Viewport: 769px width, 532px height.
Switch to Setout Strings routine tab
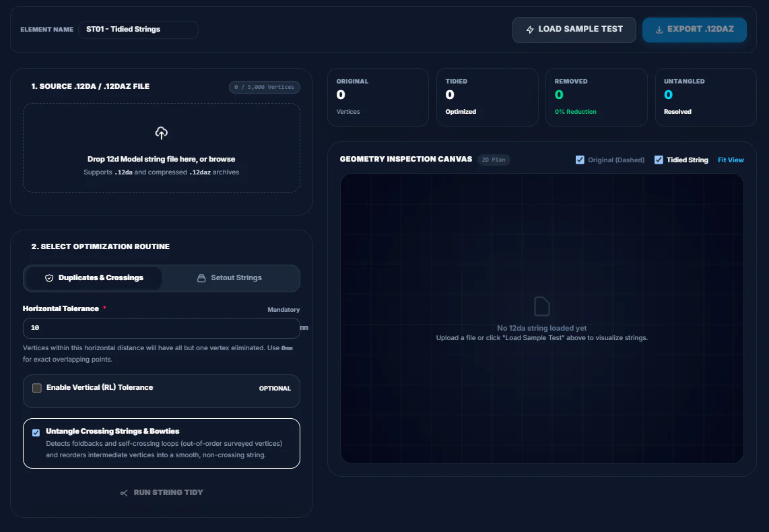(230, 278)
